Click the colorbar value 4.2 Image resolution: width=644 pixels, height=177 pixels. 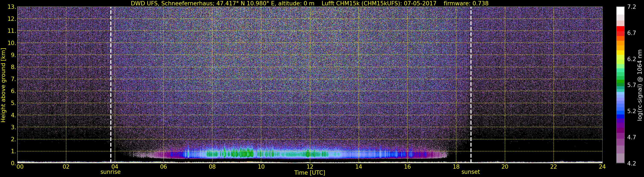pyautogui.click(x=632, y=163)
